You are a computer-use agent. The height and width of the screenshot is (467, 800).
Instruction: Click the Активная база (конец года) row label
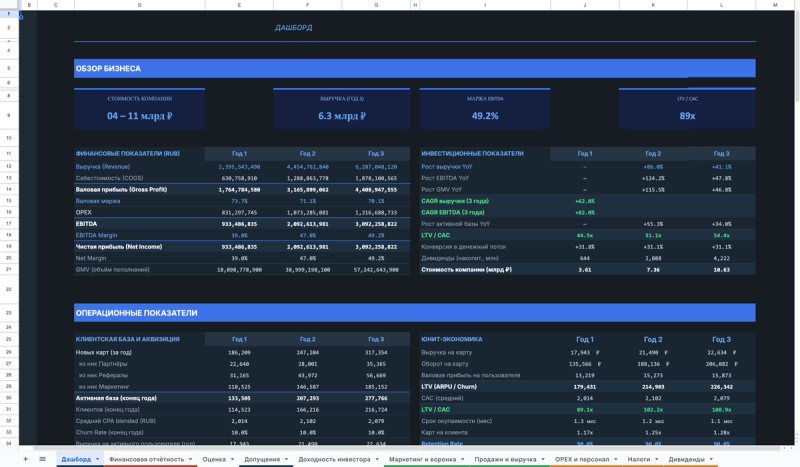[116, 398]
